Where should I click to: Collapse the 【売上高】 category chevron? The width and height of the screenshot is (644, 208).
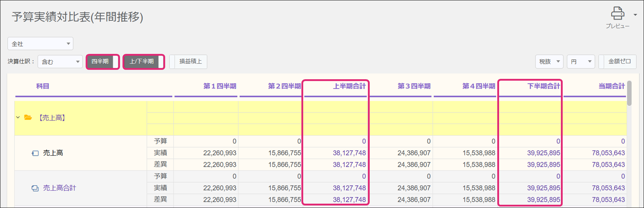coord(18,118)
